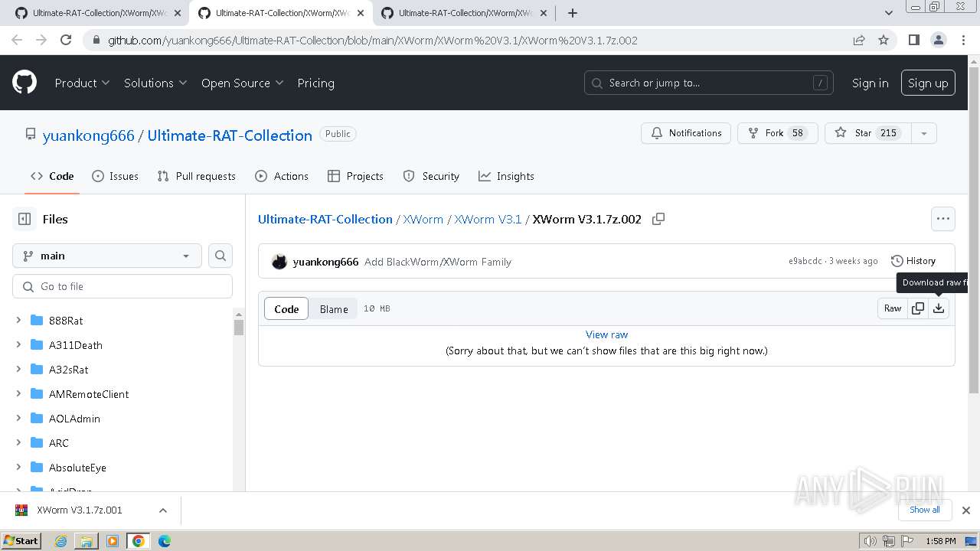Expand the AOLAdmin folder

click(18, 419)
